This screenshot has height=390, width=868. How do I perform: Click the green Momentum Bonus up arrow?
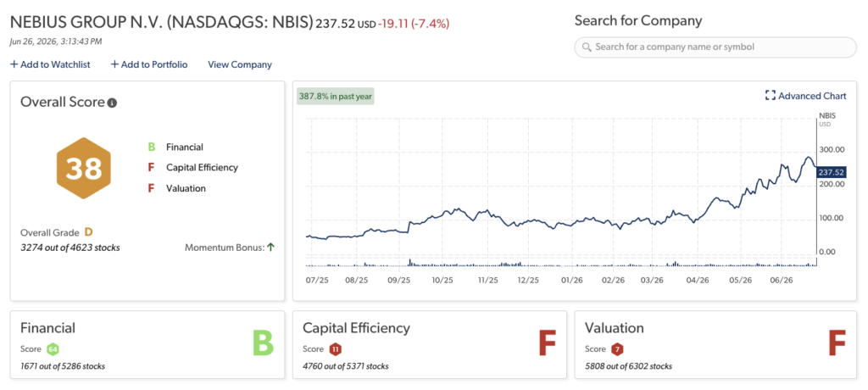tap(270, 248)
